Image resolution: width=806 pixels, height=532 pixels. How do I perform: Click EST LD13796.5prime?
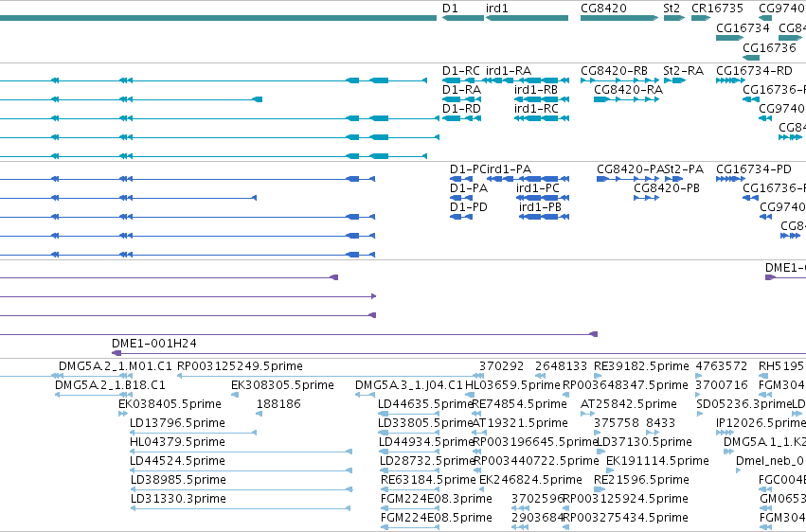click(x=177, y=424)
